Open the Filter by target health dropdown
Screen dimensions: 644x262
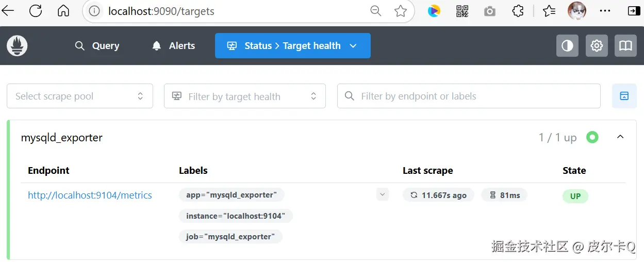pyautogui.click(x=244, y=96)
